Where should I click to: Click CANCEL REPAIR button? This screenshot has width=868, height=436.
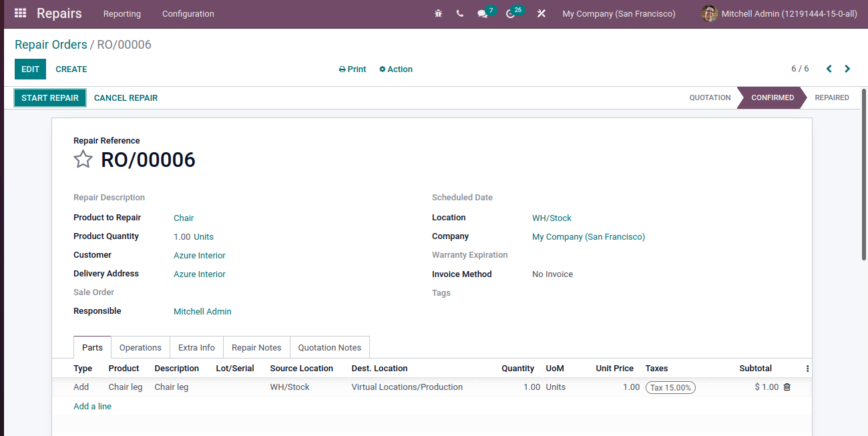click(x=126, y=97)
